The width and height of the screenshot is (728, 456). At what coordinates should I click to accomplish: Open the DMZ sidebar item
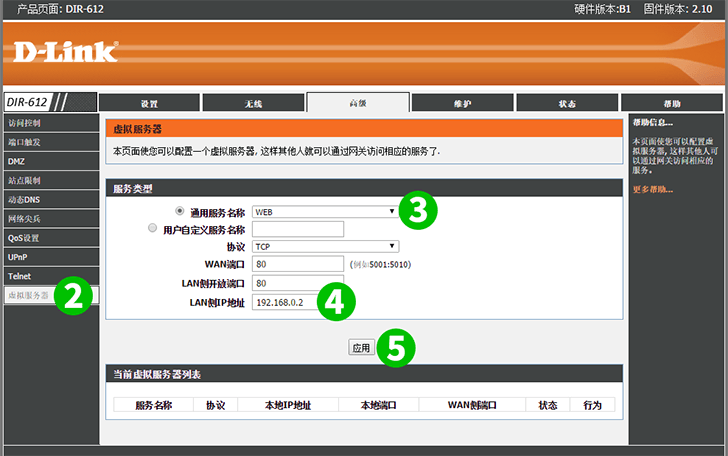coord(51,161)
